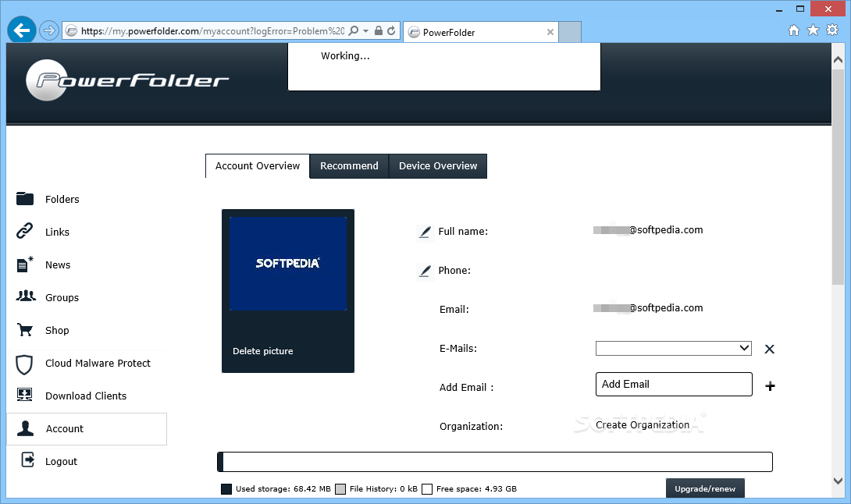Click the scrollbar down arrow
This screenshot has width=851, height=504.
pyautogui.click(x=838, y=481)
